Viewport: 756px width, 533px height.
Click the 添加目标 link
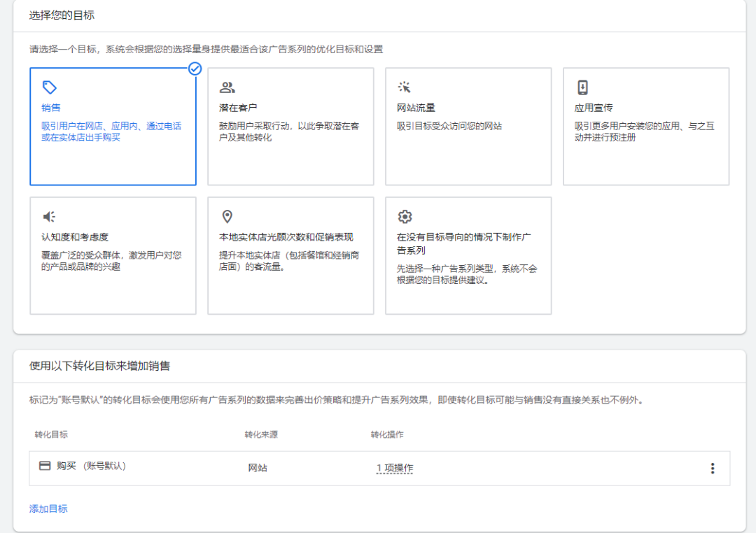click(x=48, y=509)
